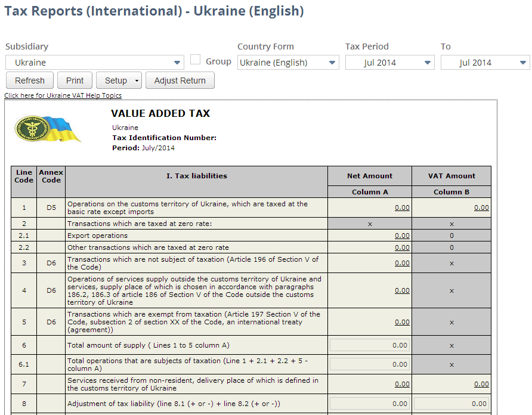Expand the Setup button arrow menu
This screenshot has width=532, height=415.
click(x=137, y=80)
